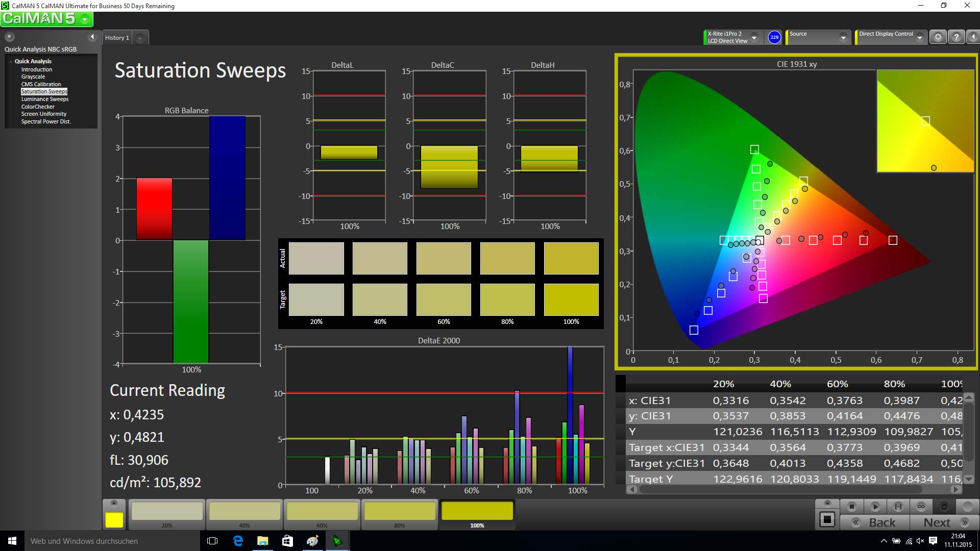The height and width of the screenshot is (551, 980).
Task: Open Luminance Sweeps in workflow tree
Action: (x=45, y=99)
